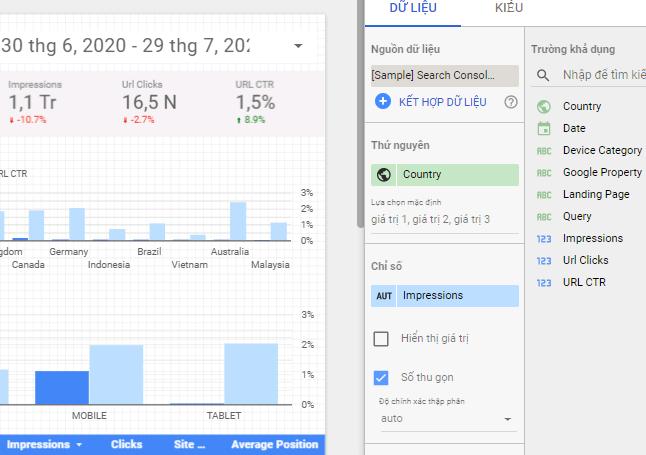This screenshot has height=455, width=646.
Task: Click the Vietnam axis label
Action: point(190,265)
